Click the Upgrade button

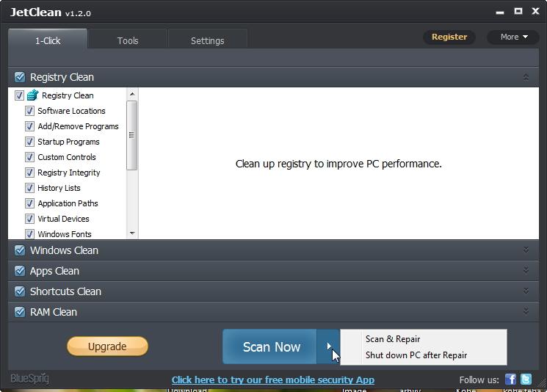[107, 346]
